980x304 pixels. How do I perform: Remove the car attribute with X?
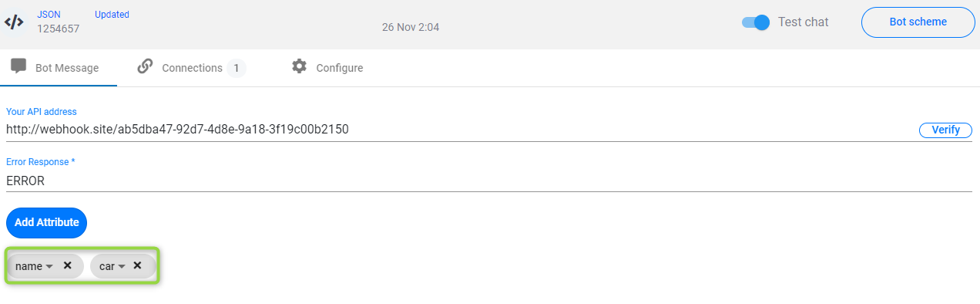[137, 265]
